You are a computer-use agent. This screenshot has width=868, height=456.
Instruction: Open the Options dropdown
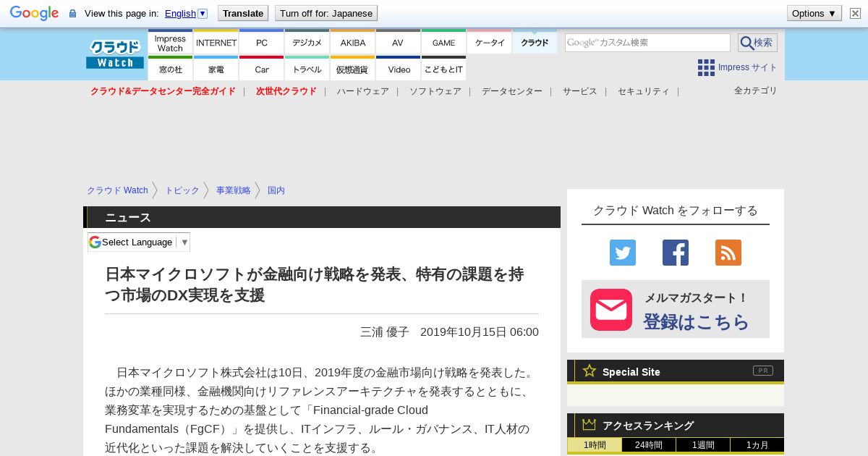pyautogui.click(x=814, y=13)
